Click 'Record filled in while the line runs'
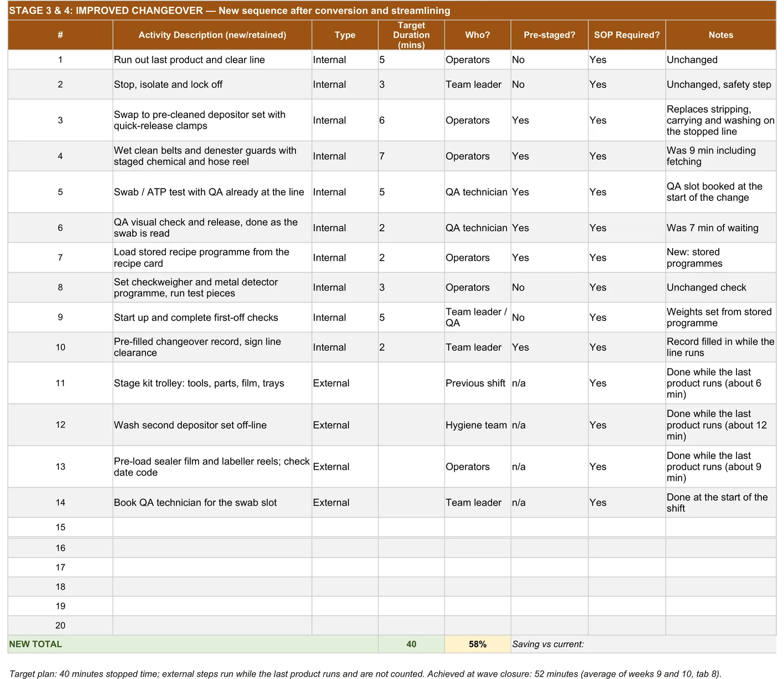 coord(721,347)
